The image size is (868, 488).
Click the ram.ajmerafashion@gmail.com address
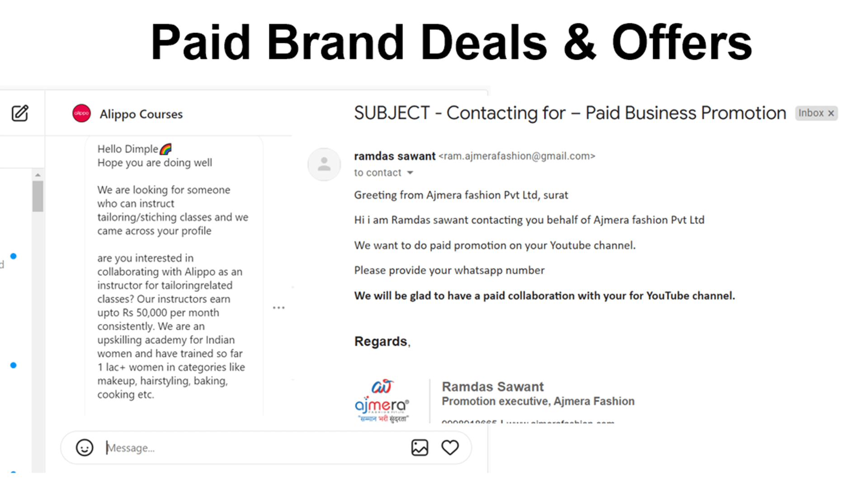point(517,156)
